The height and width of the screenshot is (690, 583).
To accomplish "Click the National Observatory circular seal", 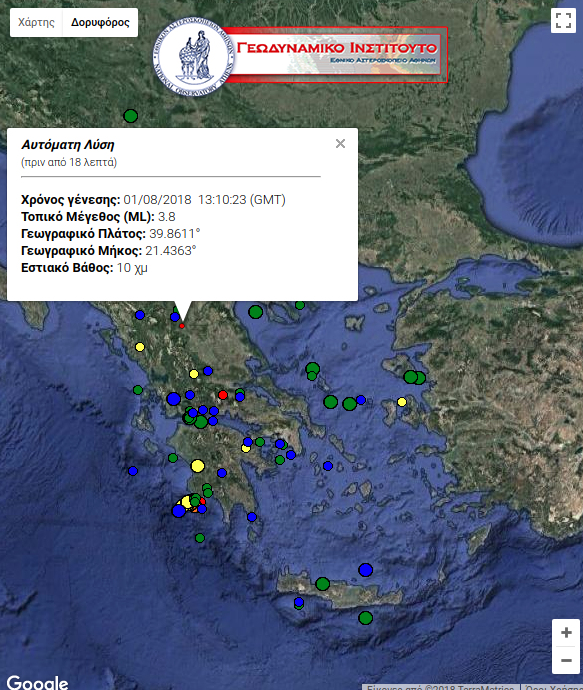I will click(194, 57).
